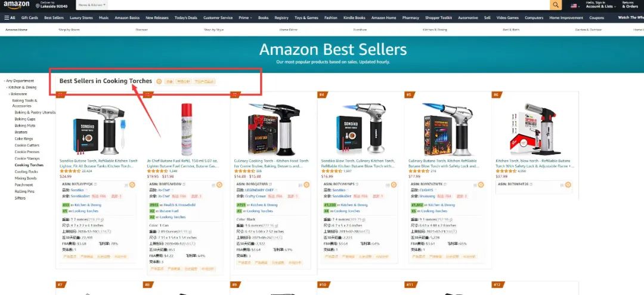Image resolution: width=644 pixels, height=295 pixels.
Task: Expand the Home & Kitchen search category dropdown
Action: (x=92, y=5)
